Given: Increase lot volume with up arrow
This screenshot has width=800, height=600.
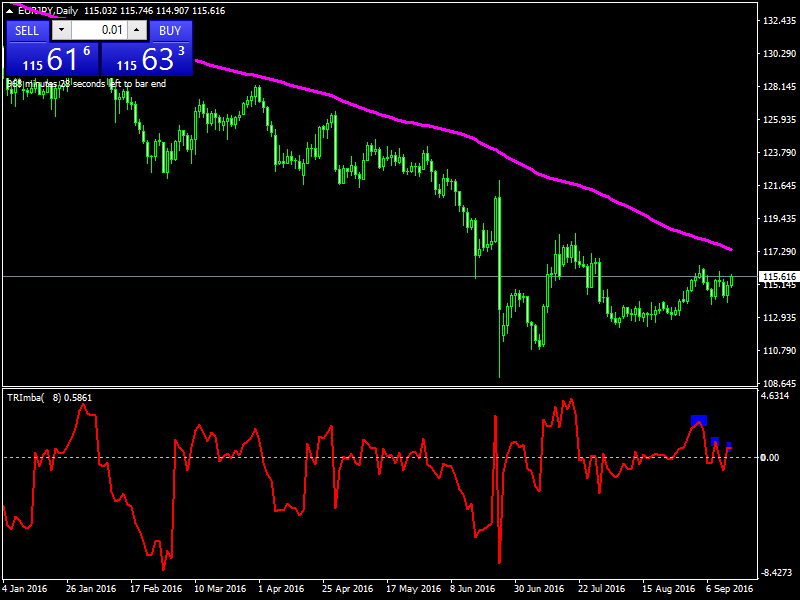Looking at the screenshot, I should tap(137, 30).
